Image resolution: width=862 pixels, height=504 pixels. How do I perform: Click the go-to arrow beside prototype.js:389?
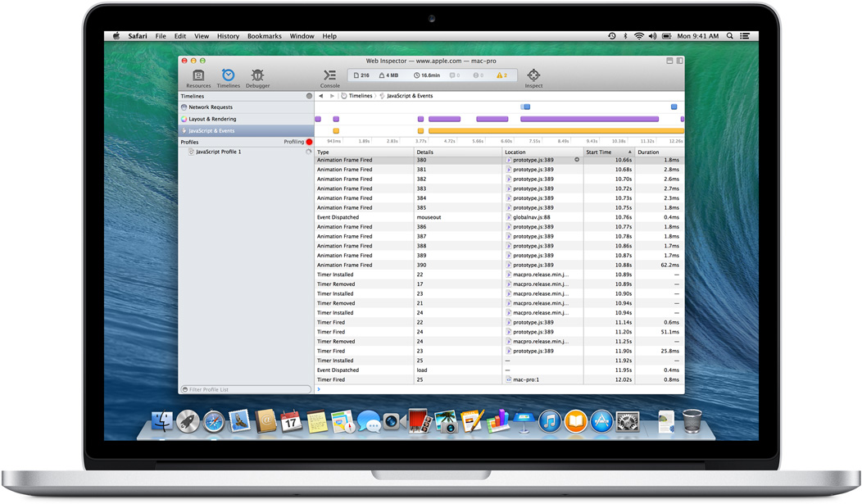pyautogui.click(x=577, y=160)
